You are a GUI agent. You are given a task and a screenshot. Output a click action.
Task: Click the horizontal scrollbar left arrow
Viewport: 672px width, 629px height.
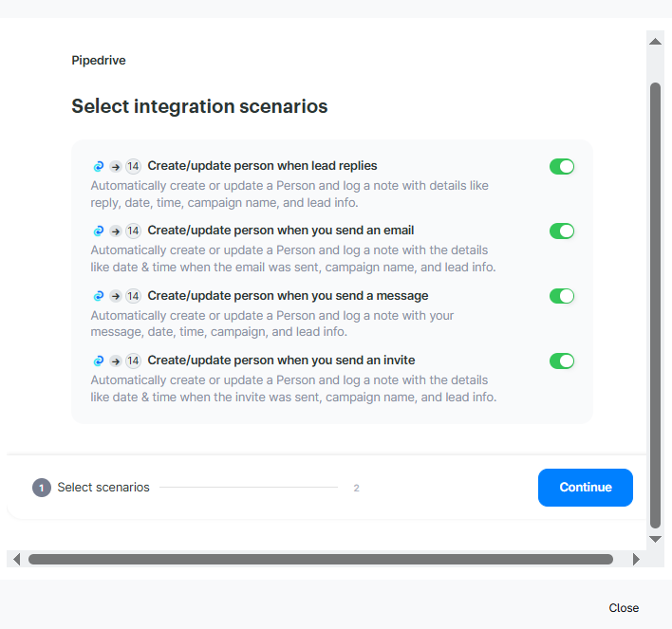pyautogui.click(x=16, y=560)
